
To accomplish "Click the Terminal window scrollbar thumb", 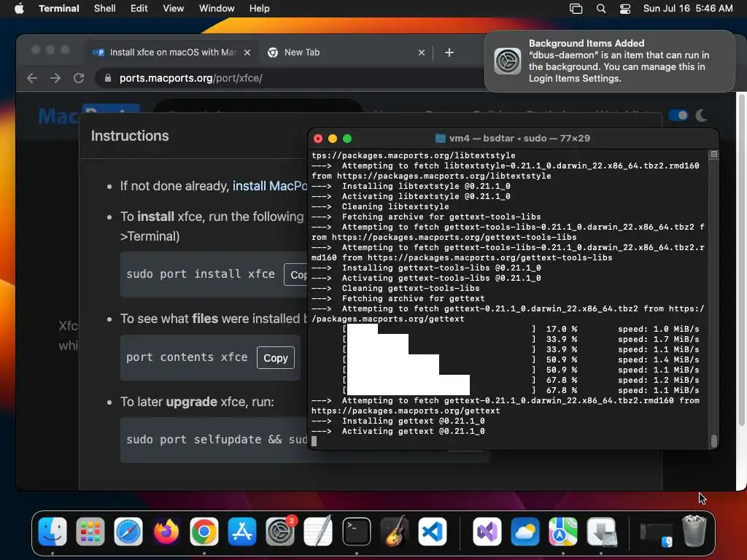I will (x=713, y=441).
